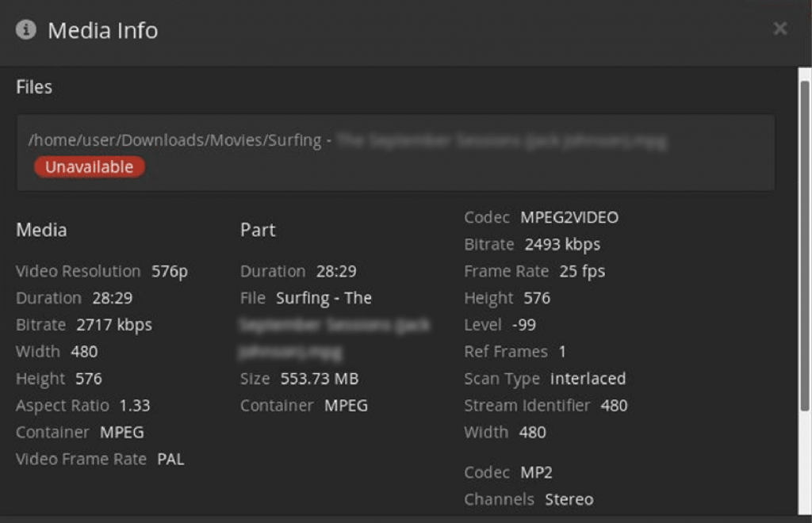Click the Codec MPEG2VIDEO value
Screen dimensions: 812x523
click(x=569, y=217)
